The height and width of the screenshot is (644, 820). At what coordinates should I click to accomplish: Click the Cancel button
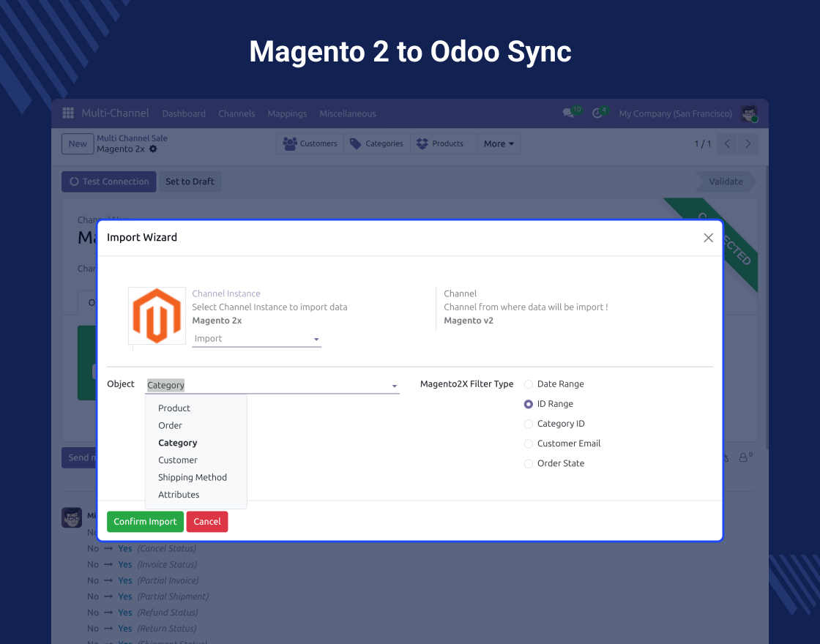(x=207, y=522)
